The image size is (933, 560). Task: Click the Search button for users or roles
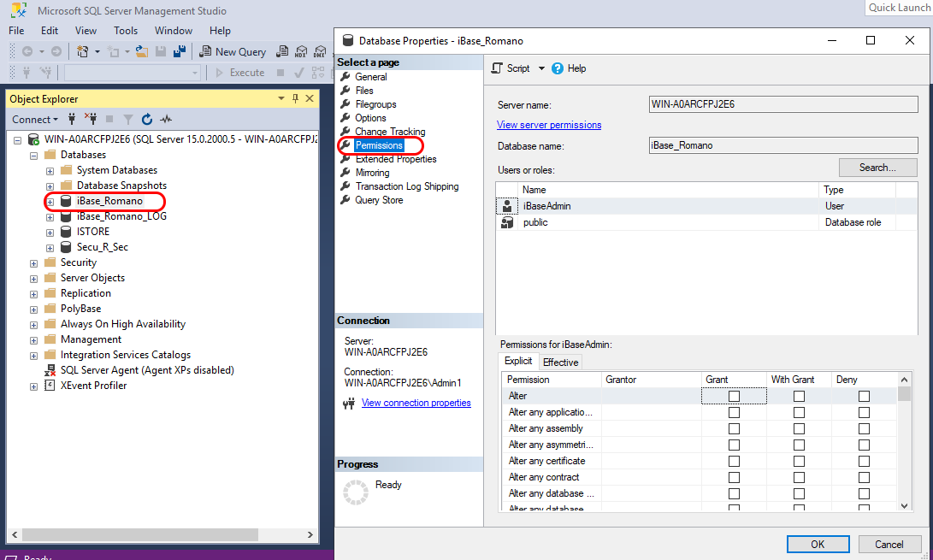877,167
